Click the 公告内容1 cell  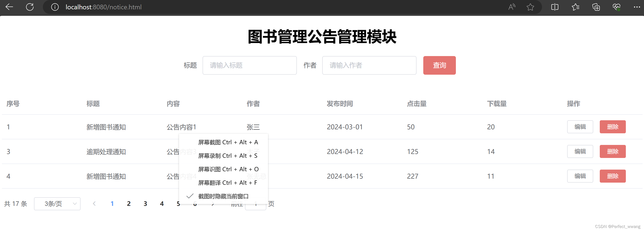(181, 127)
